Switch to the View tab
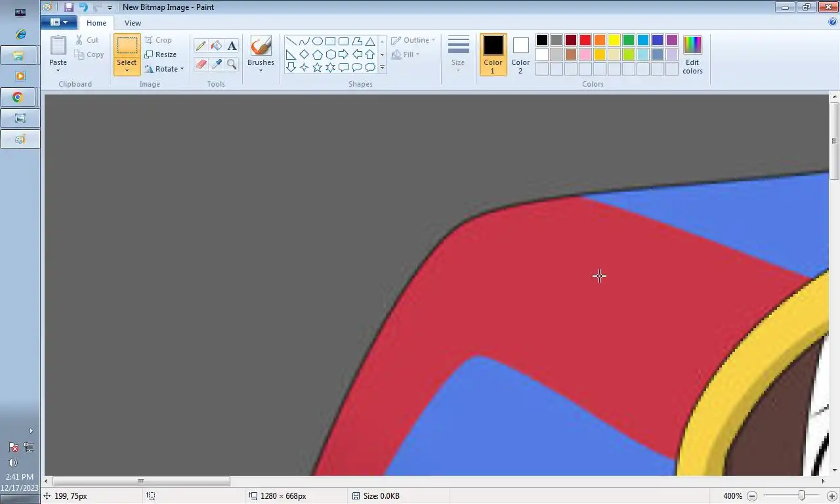 click(x=133, y=23)
